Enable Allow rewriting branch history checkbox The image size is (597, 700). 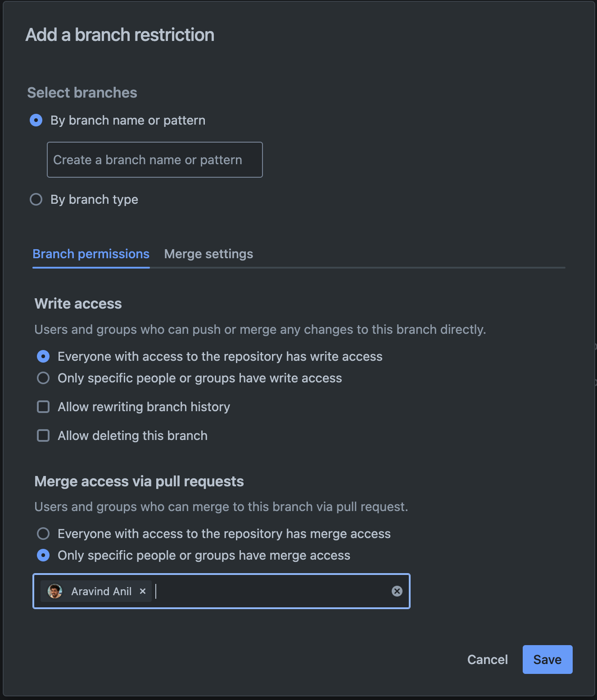43,407
